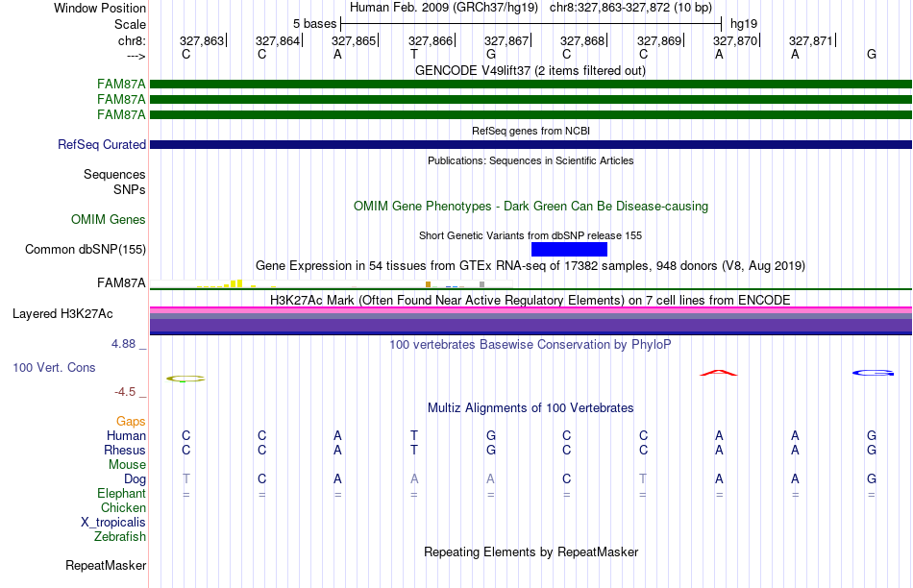Open Publications: Sequences in Scientific Articles title
Screen dimensions: 913x588
pos(531,160)
